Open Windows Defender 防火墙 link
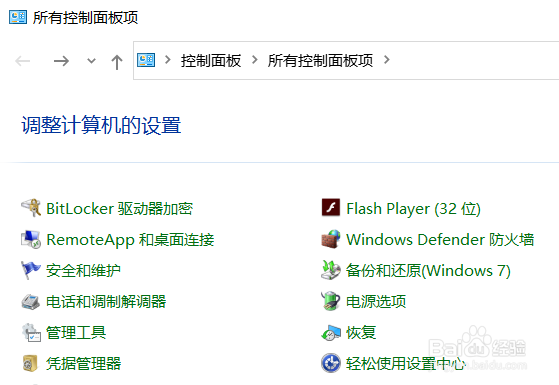559x385 pixels. coord(440,240)
